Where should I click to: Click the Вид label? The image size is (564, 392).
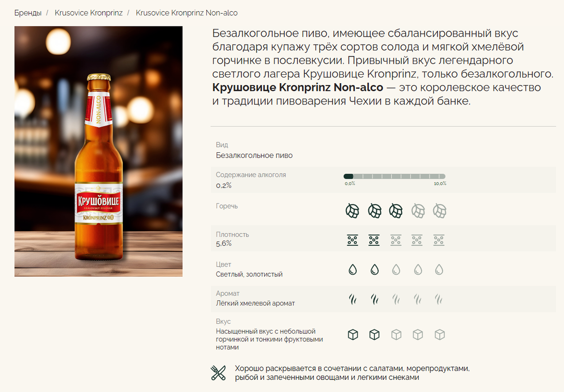(222, 145)
